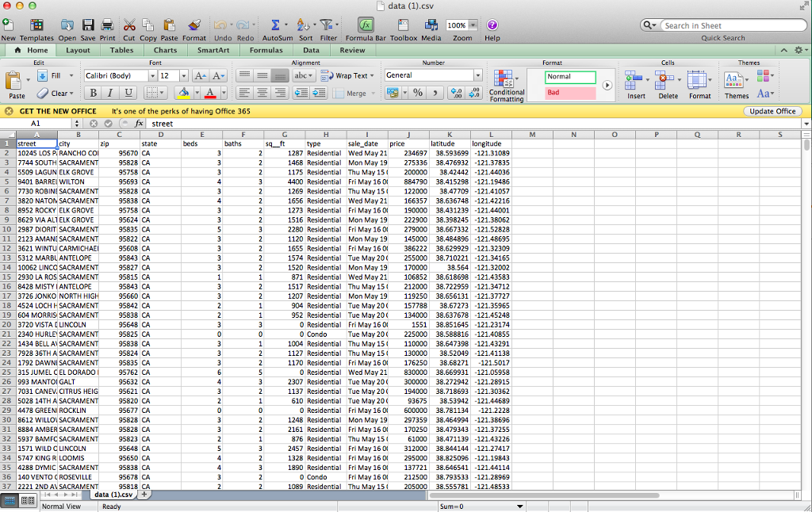The width and height of the screenshot is (812, 512).
Task: Switch to the Charts ribbon tab
Action: (165, 49)
